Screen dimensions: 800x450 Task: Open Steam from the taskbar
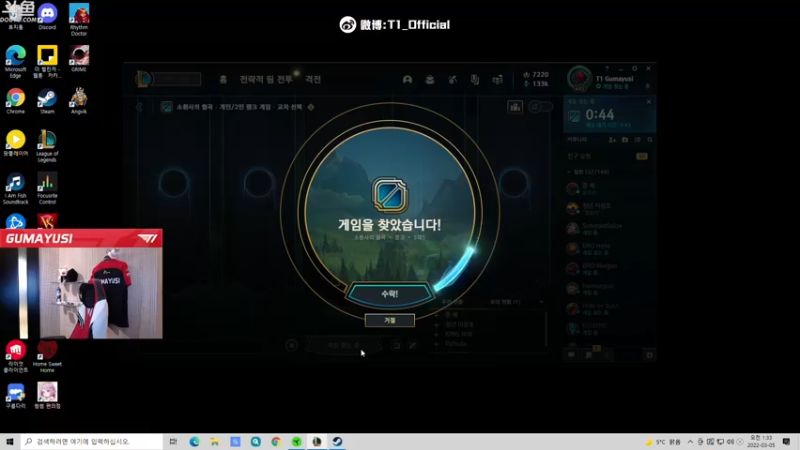(x=337, y=441)
